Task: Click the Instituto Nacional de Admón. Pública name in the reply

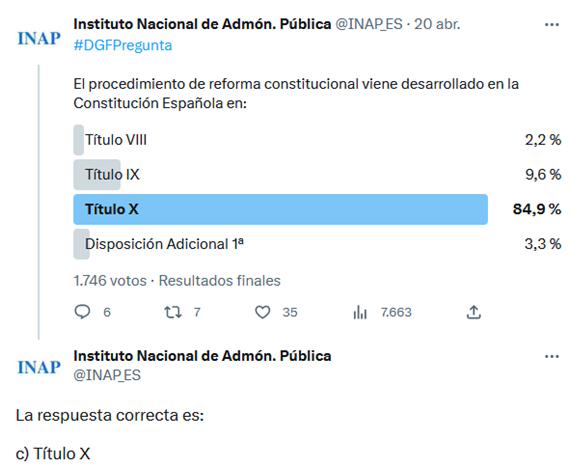Action: (202, 356)
